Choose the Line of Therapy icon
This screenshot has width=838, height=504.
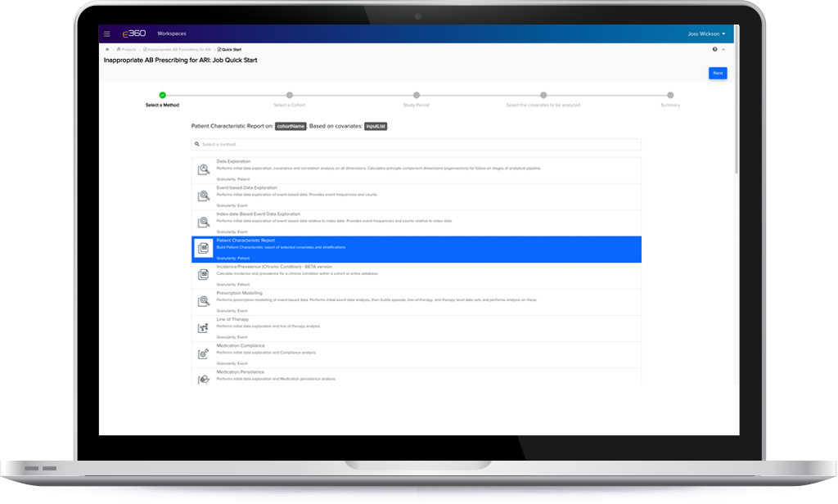point(203,328)
